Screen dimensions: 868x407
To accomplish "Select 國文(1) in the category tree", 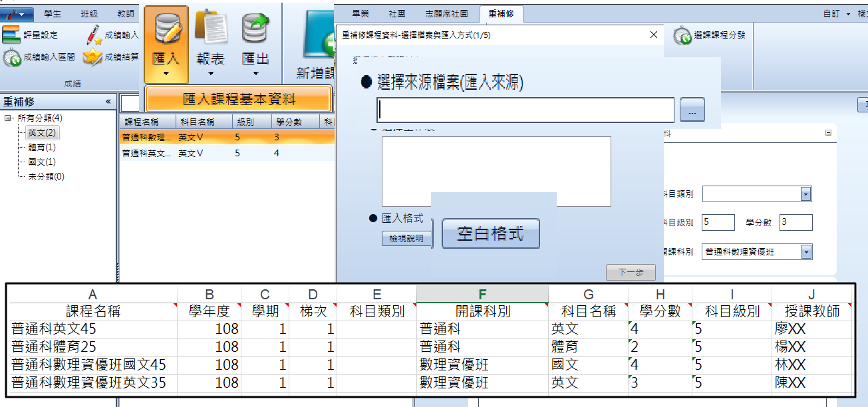I will [x=42, y=162].
